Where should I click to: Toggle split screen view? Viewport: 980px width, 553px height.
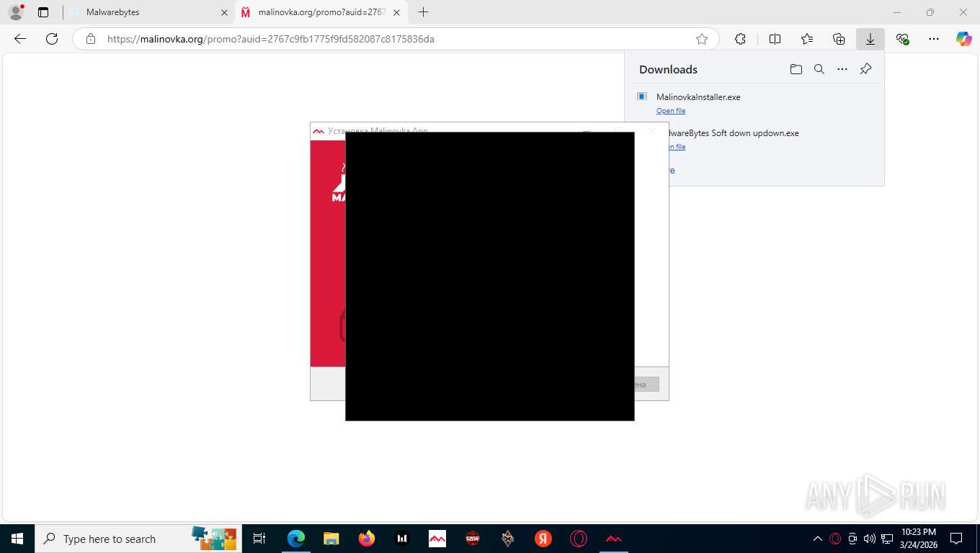pyautogui.click(x=775, y=39)
